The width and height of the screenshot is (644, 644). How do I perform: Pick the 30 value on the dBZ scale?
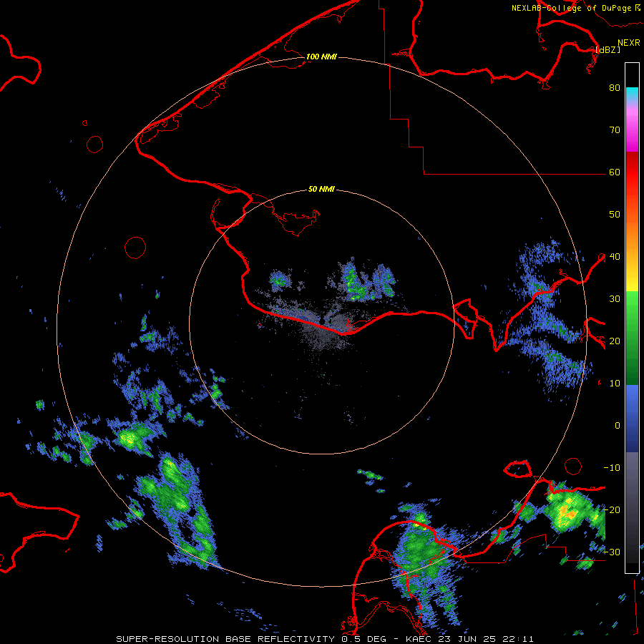[615, 299]
